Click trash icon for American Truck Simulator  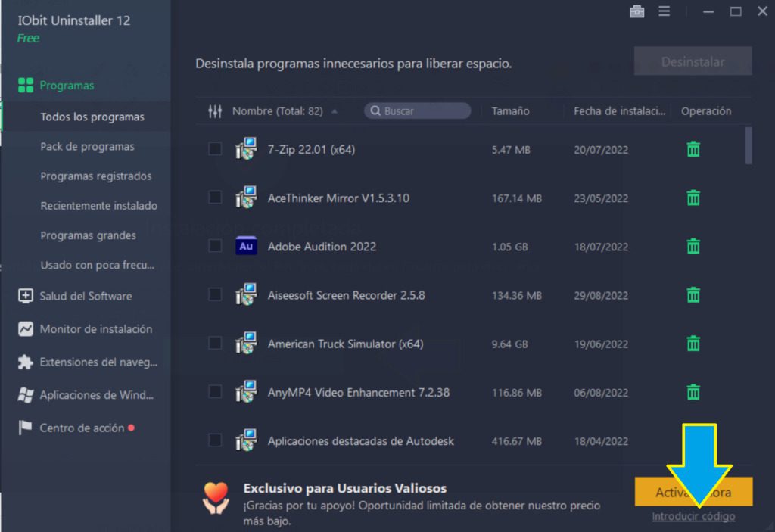click(693, 343)
